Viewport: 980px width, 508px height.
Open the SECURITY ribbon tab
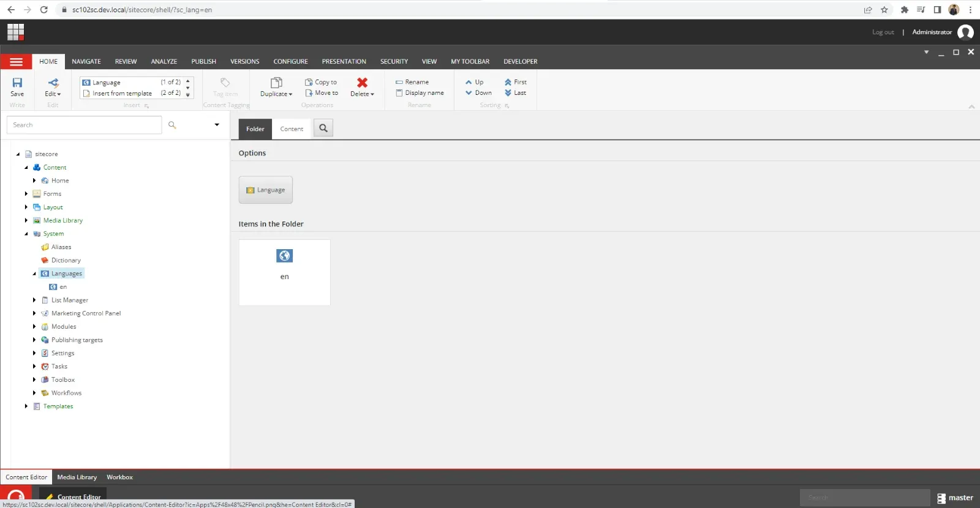(x=394, y=62)
